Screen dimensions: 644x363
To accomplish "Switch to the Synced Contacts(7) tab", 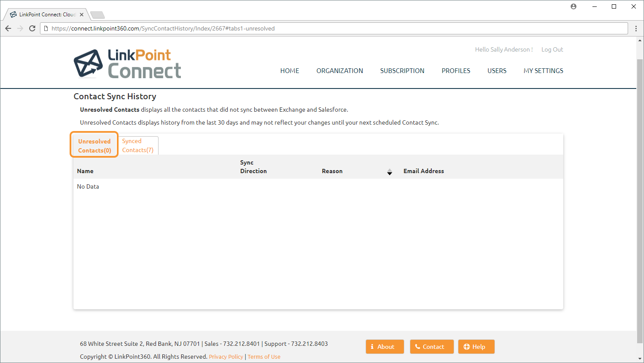I will (x=138, y=146).
